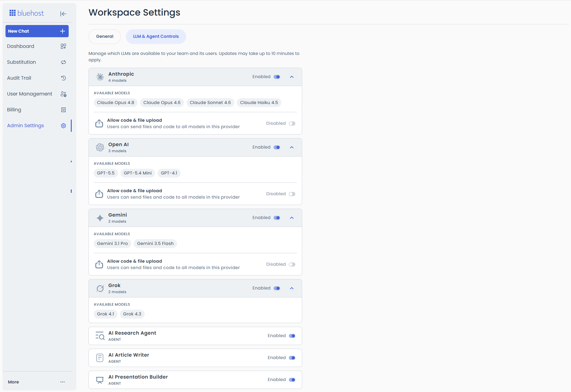571x392 pixels.
Task: Click the Grok 4.1 model chip
Action: tap(106, 314)
